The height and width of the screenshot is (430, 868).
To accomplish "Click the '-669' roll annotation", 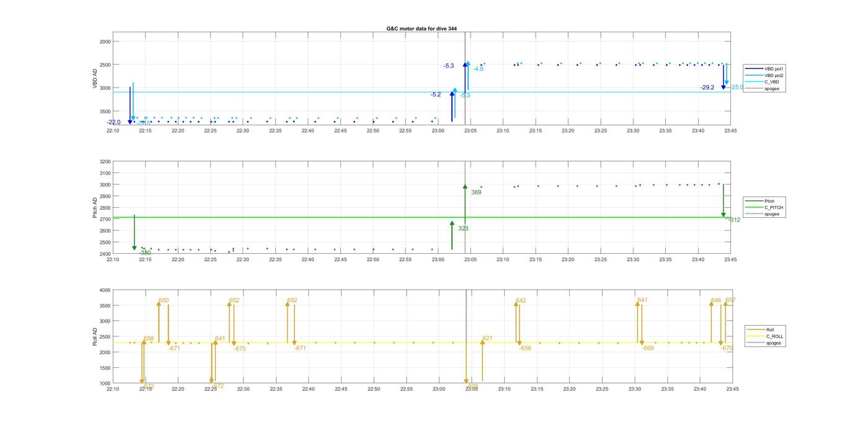I will pyautogui.click(x=648, y=348).
